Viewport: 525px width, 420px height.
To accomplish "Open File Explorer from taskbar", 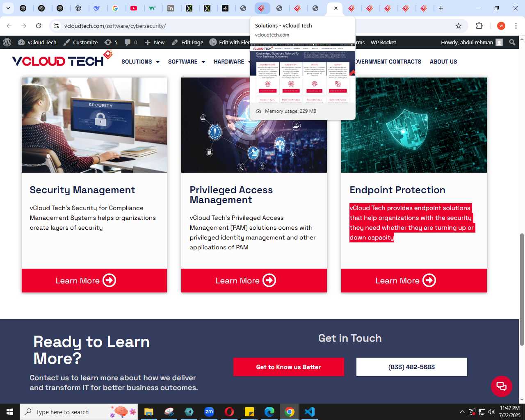I will click(x=149, y=412).
